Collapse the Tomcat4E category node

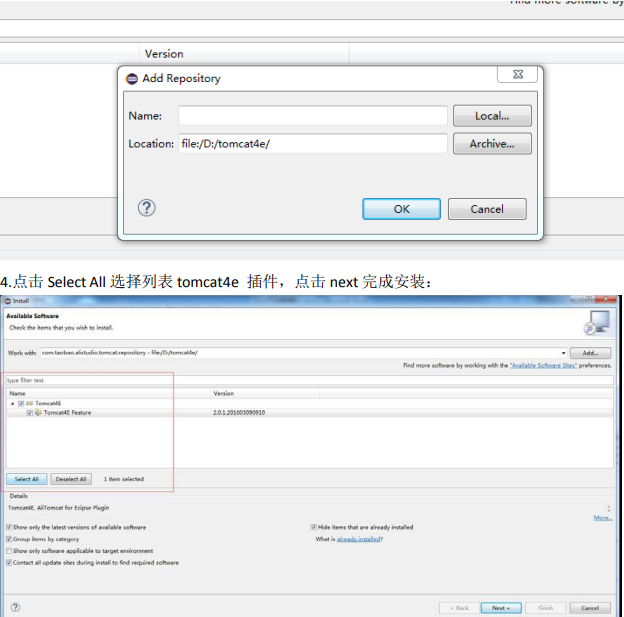[x=12, y=404]
